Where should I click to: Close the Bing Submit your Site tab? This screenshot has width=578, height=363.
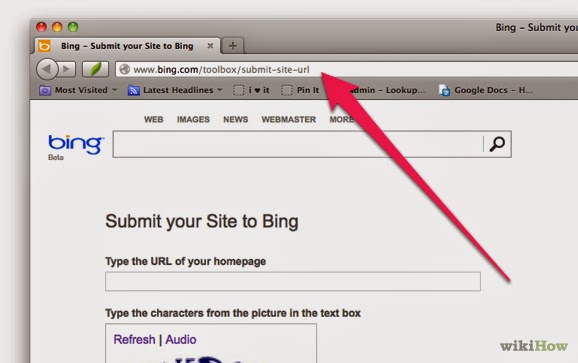click(x=210, y=46)
